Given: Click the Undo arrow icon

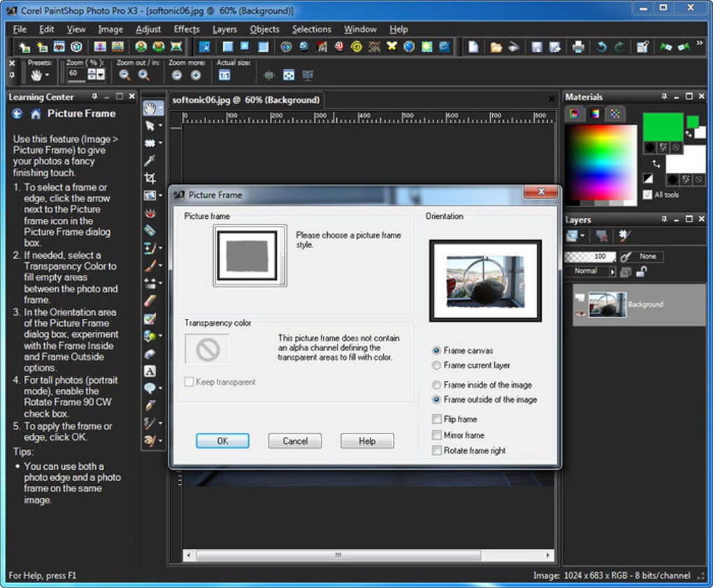Looking at the screenshot, I should click(601, 47).
